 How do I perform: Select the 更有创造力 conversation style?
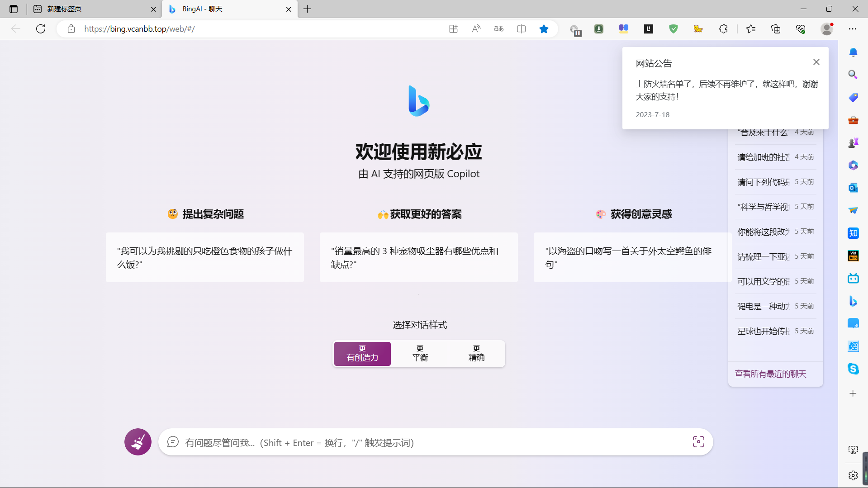click(362, 354)
